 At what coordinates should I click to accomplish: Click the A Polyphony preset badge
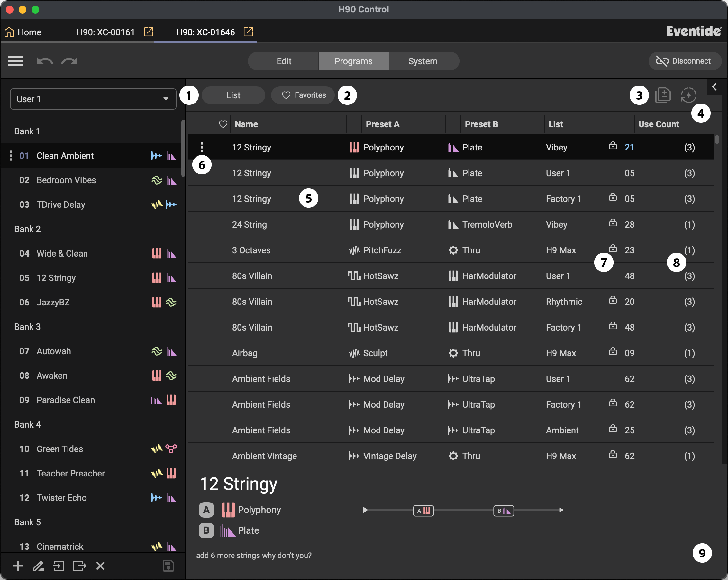[206, 510]
